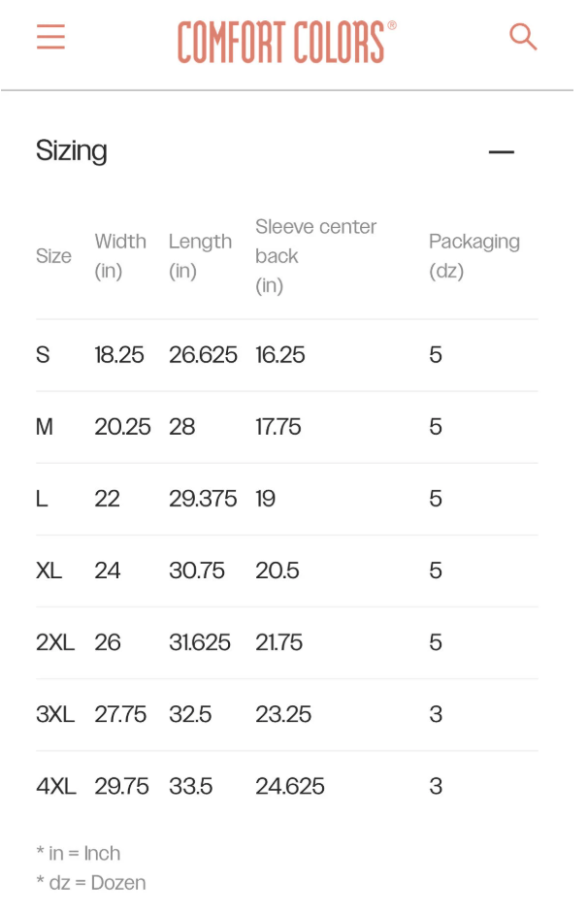Select the Length (in) column header
The width and height of the screenshot is (588, 914).
pos(200,256)
